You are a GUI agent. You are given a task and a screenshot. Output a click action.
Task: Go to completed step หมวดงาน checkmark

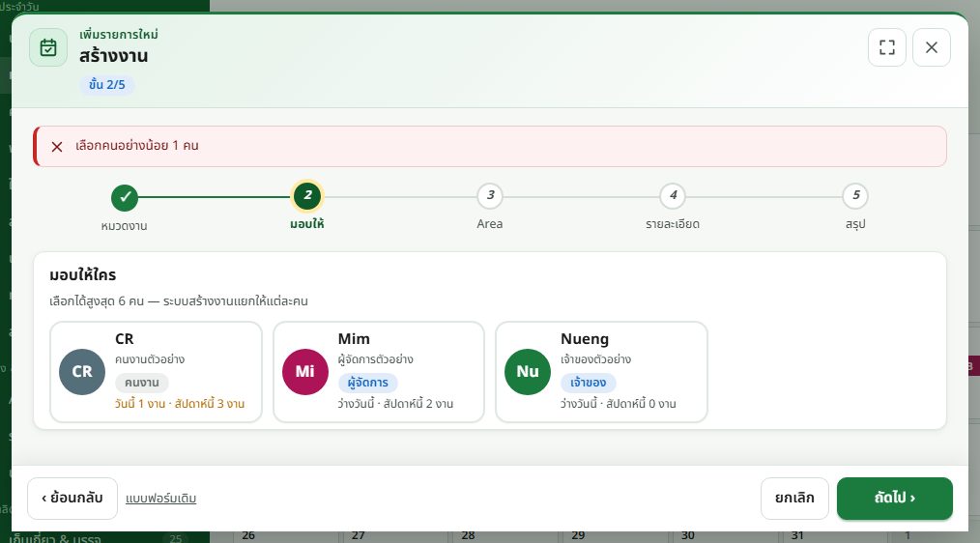pos(125,197)
